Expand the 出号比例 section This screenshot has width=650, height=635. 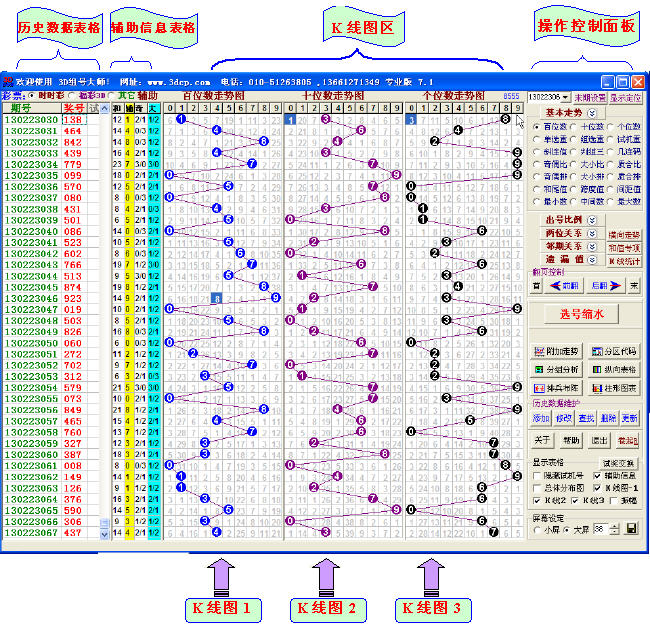point(590,218)
